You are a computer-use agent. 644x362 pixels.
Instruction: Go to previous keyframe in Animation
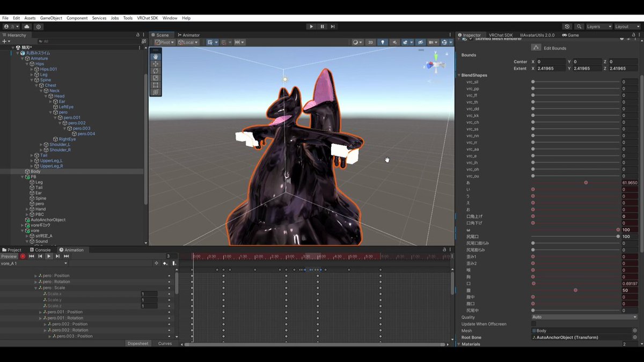point(40,256)
